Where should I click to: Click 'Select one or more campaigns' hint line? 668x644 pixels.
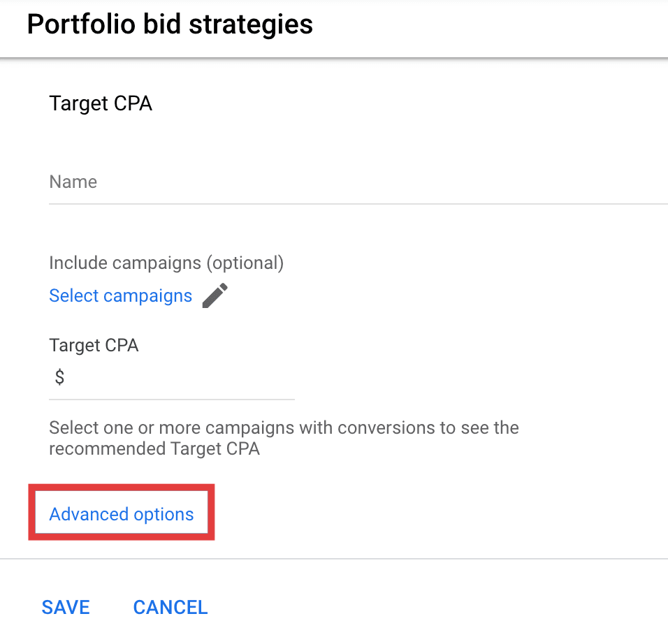click(x=284, y=427)
